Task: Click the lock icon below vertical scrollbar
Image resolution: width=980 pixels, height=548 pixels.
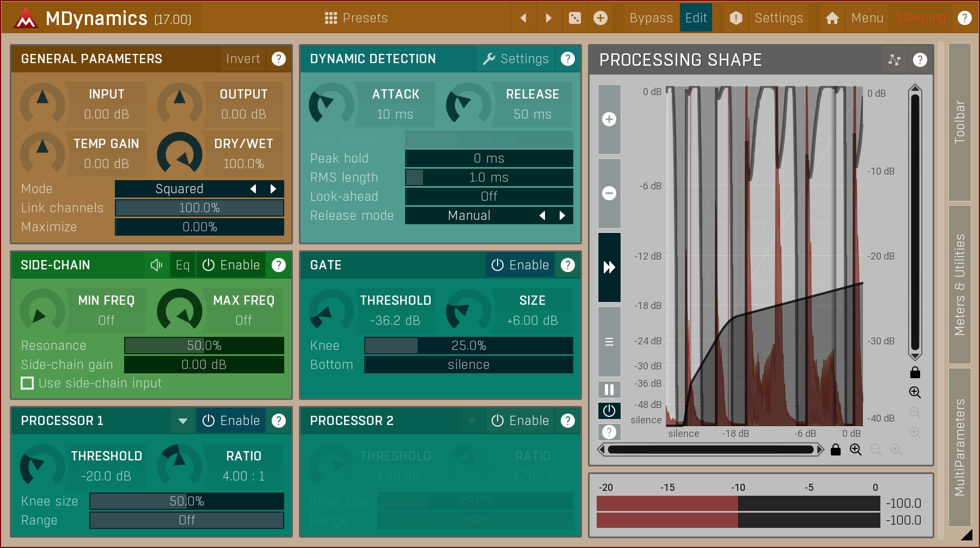Action: click(915, 373)
